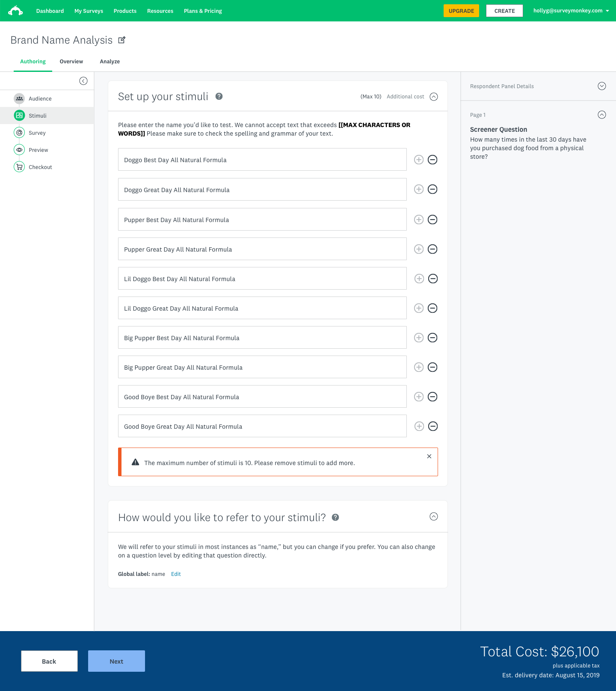Click plus icon next to Pupper Great Day
The height and width of the screenshot is (691, 616).
click(x=419, y=249)
